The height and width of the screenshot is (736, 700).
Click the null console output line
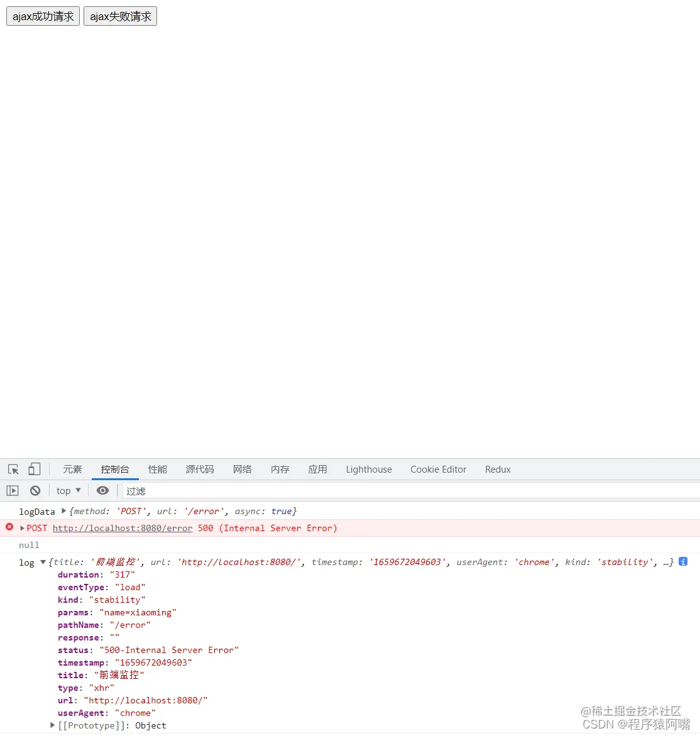[29, 546]
